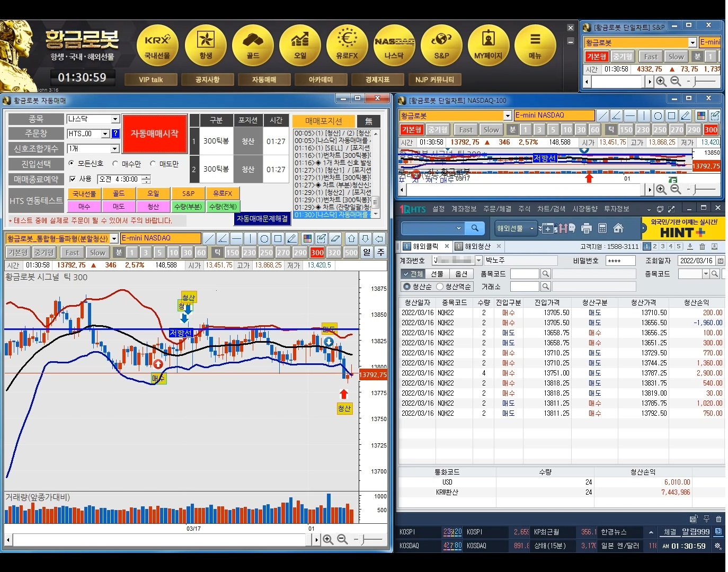Open the 유로FX gold menu icon
Viewport: 728px width, 572px height.
coord(347,46)
